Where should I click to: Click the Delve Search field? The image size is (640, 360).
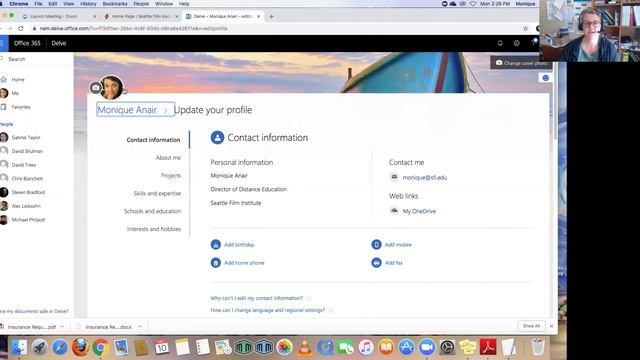pos(37,59)
